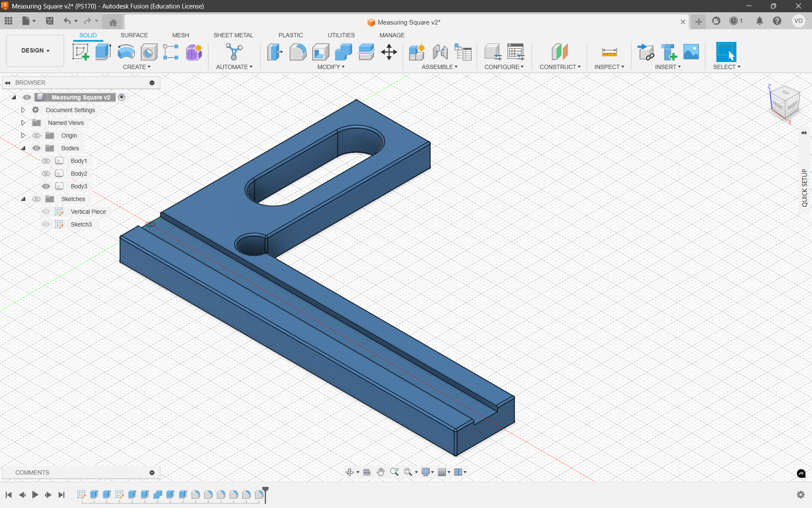
Task: Expand the Document Settings tree node
Action: [23, 110]
